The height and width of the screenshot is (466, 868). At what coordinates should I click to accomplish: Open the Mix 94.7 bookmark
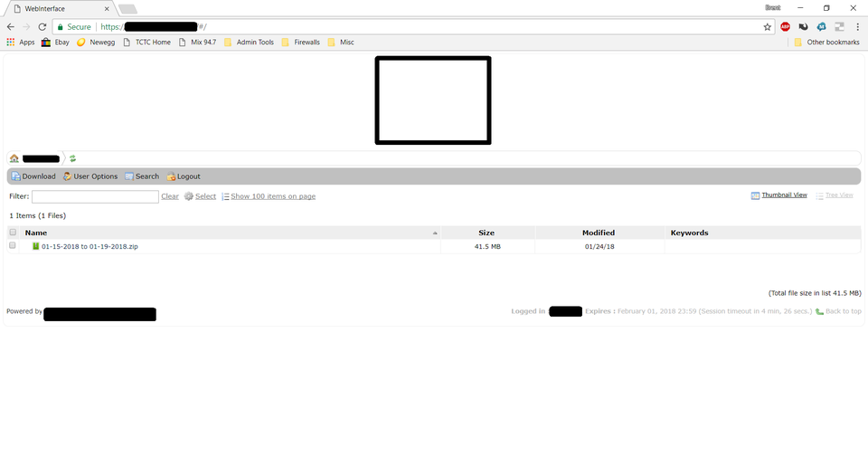point(197,43)
